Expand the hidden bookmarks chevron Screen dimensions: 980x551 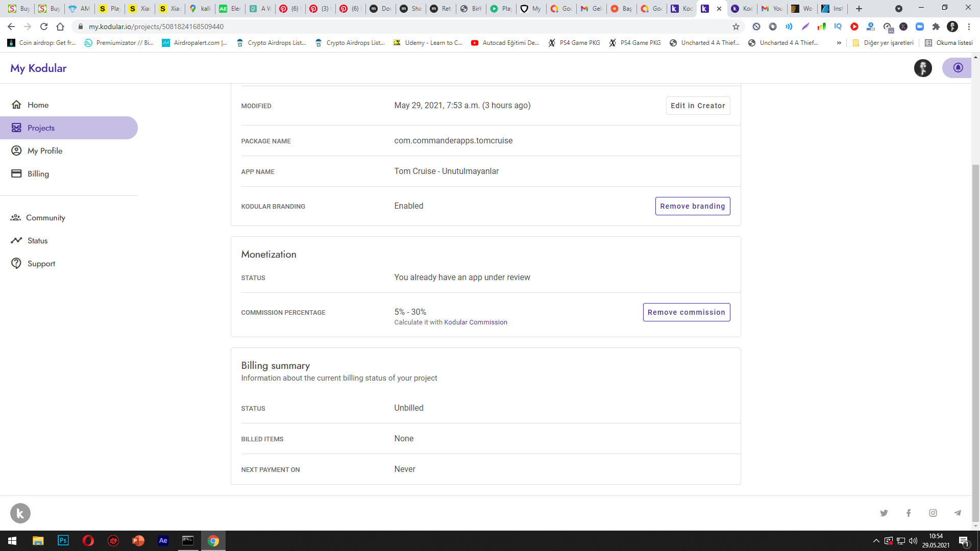[839, 43]
